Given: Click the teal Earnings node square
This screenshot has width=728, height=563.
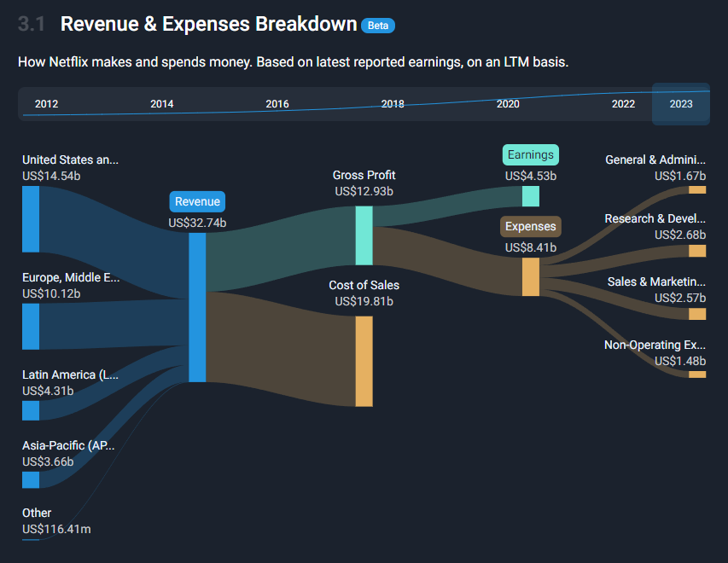Looking at the screenshot, I should [x=531, y=196].
